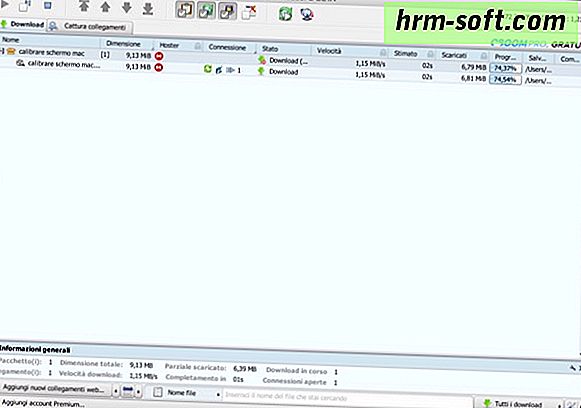The width and height of the screenshot is (581, 408).
Task: Click the blue icon button in the bottom bar
Action: (128, 390)
